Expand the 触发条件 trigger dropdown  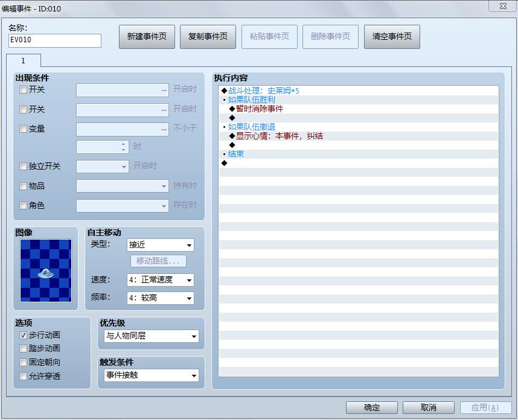[x=152, y=375]
